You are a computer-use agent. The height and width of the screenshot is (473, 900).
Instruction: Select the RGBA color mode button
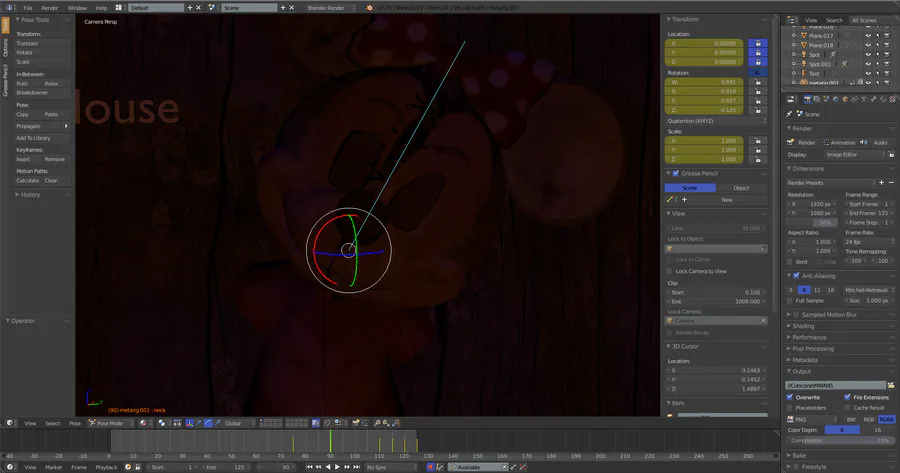886,420
